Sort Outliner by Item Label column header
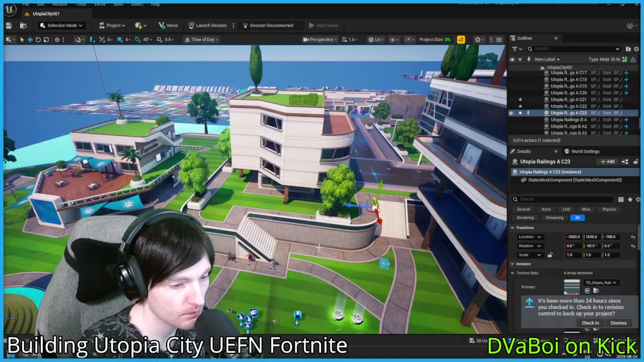The image size is (644, 362). pos(546,59)
